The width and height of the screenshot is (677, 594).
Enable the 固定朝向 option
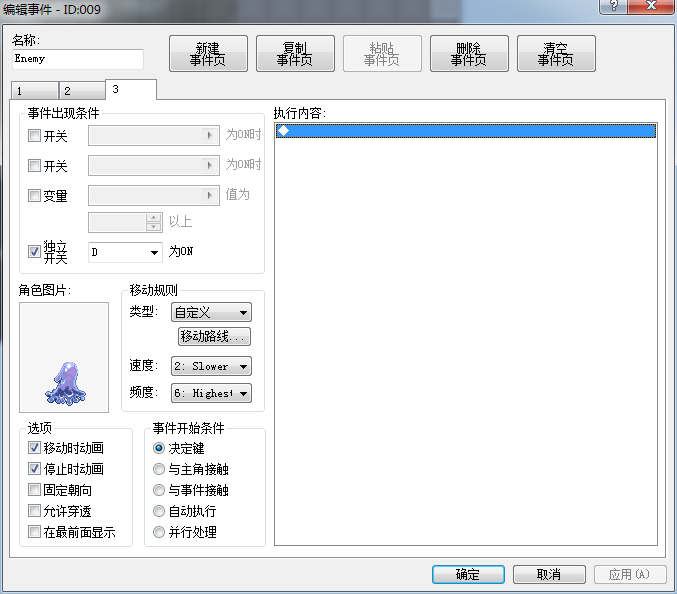tap(34, 490)
